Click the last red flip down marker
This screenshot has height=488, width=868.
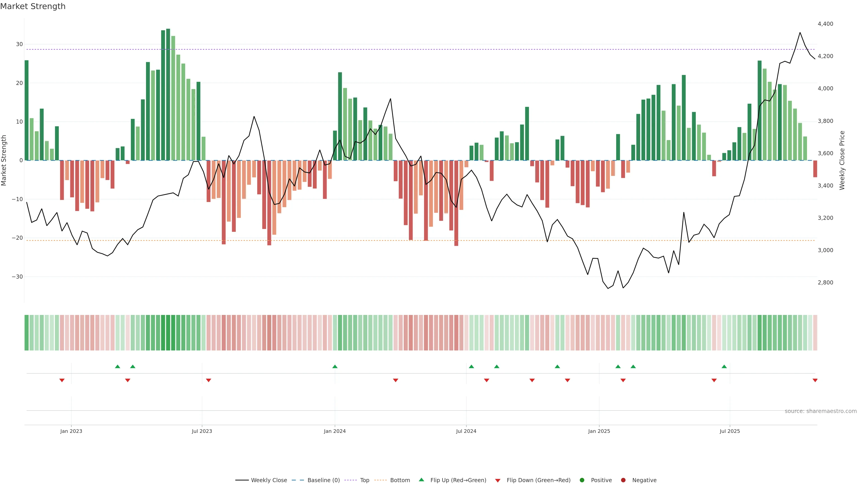point(815,380)
